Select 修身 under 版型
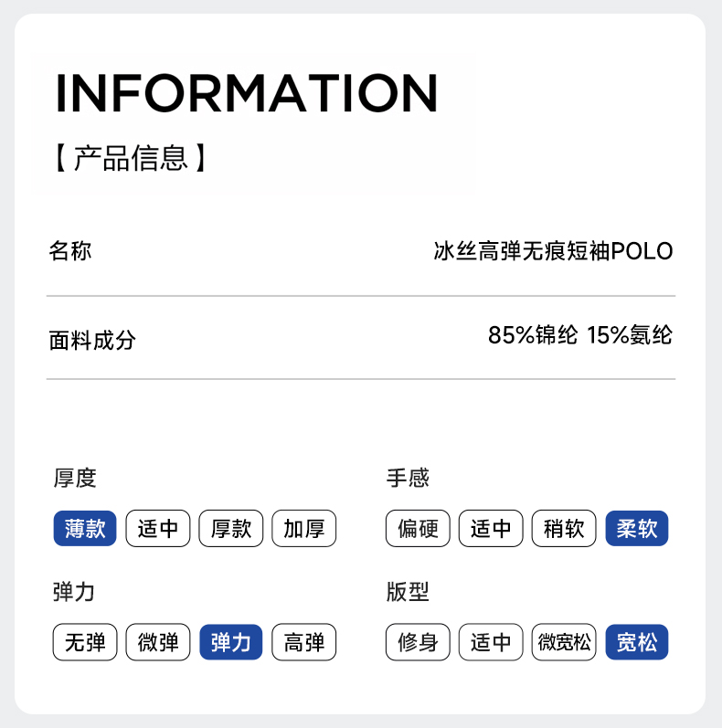 [418, 642]
